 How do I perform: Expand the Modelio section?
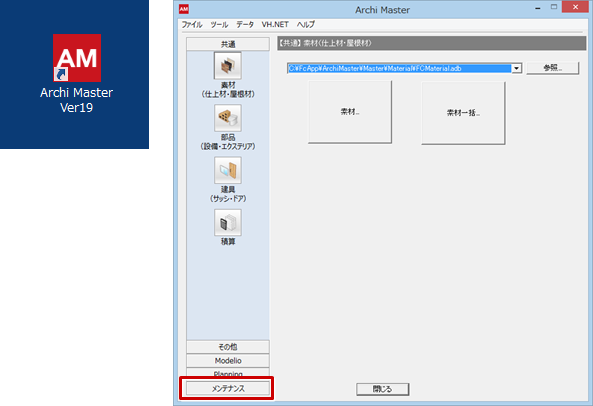pos(228,361)
